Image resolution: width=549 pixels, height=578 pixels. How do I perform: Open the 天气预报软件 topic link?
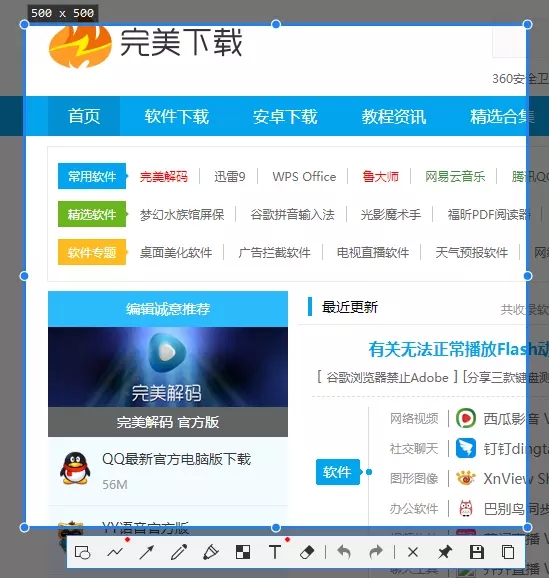472,253
